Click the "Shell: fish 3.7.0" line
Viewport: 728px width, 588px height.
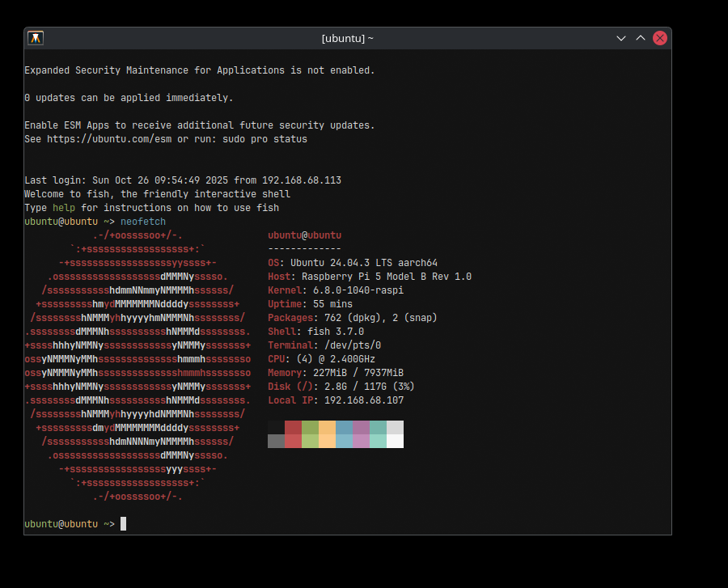coord(315,332)
